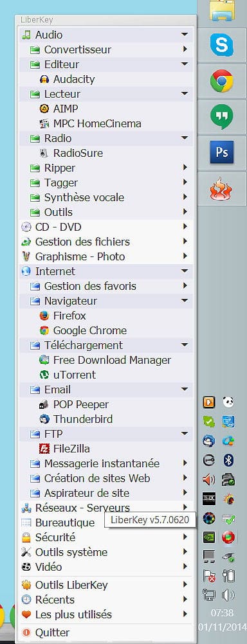
Task: Expand the Convertisseur submenu
Action: pos(105,49)
